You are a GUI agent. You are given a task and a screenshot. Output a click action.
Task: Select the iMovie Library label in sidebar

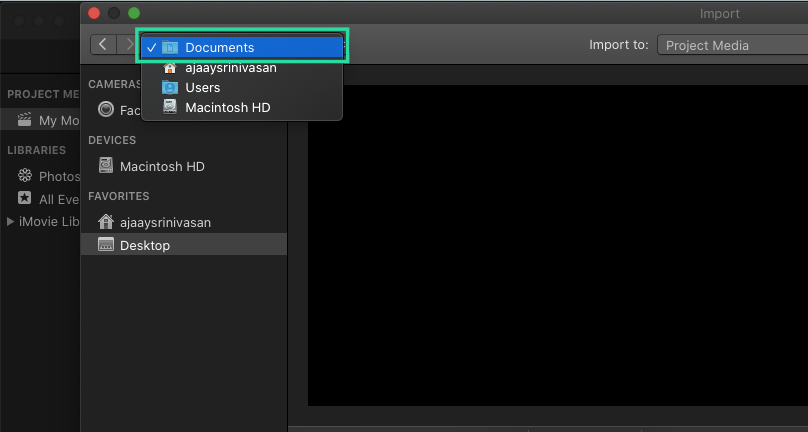pyautogui.click(x=49, y=221)
